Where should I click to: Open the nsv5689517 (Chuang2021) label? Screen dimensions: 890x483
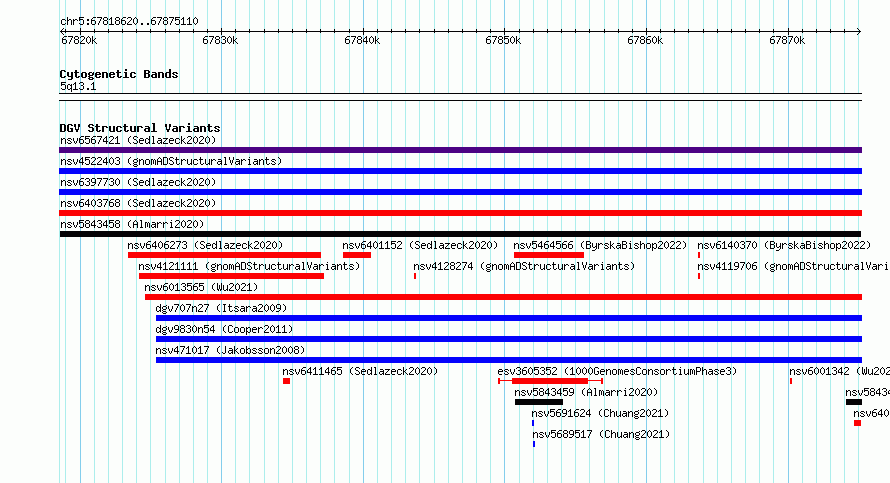click(601, 434)
